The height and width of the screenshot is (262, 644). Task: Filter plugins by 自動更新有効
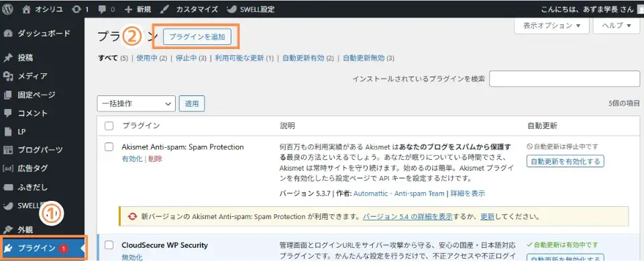tap(303, 58)
